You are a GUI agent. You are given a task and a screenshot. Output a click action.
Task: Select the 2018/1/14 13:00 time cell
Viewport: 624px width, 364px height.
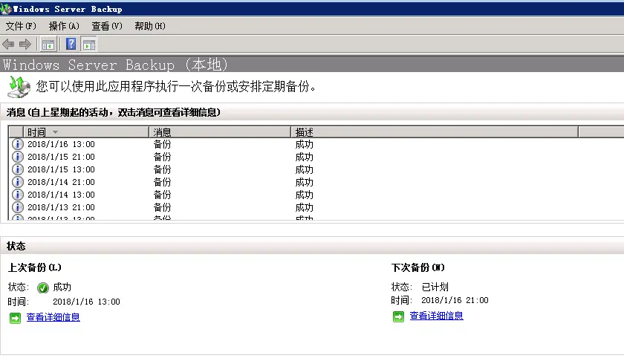(61, 195)
